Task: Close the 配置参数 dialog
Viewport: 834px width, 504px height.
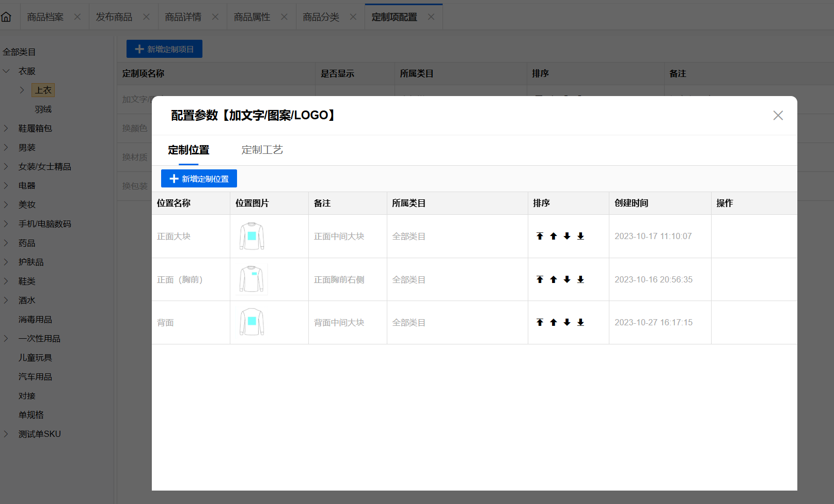Action: [778, 115]
